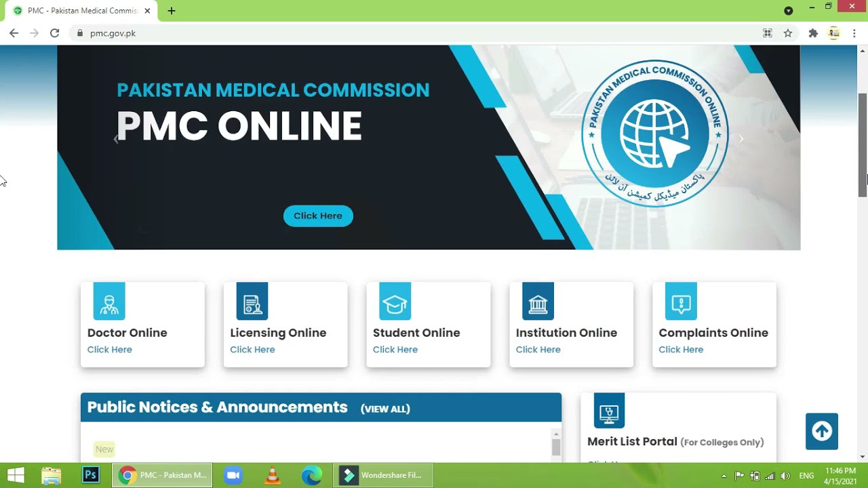Click the QR code icon in address bar
This screenshot has height=488, width=868.
click(x=768, y=33)
